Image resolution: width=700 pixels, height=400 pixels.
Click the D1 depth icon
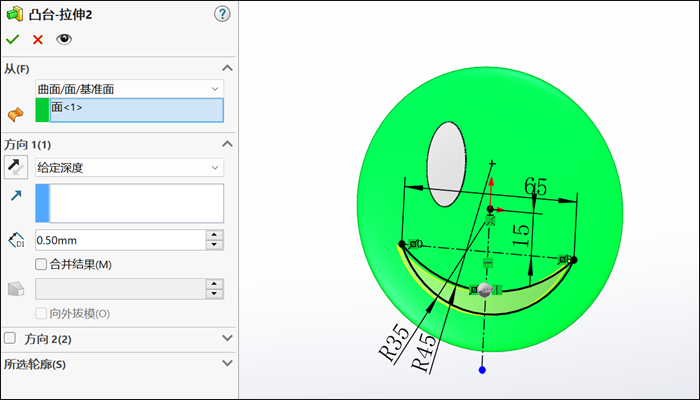pos(16,240)
